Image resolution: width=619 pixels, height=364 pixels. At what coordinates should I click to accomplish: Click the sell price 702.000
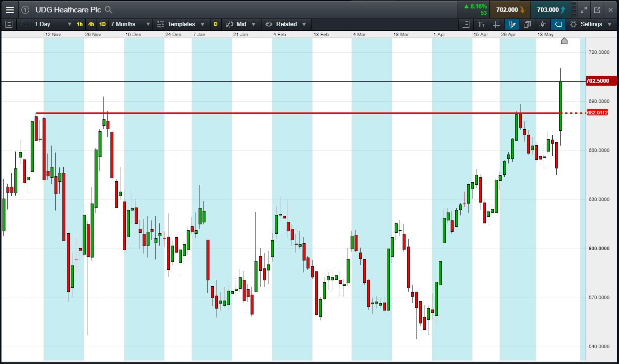[511, 9]
